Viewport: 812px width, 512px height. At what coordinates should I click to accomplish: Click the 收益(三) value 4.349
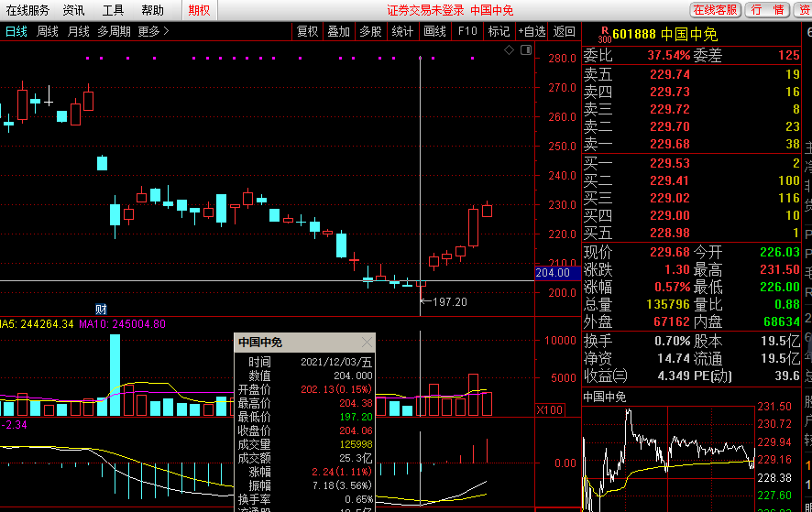coord(674,376)
